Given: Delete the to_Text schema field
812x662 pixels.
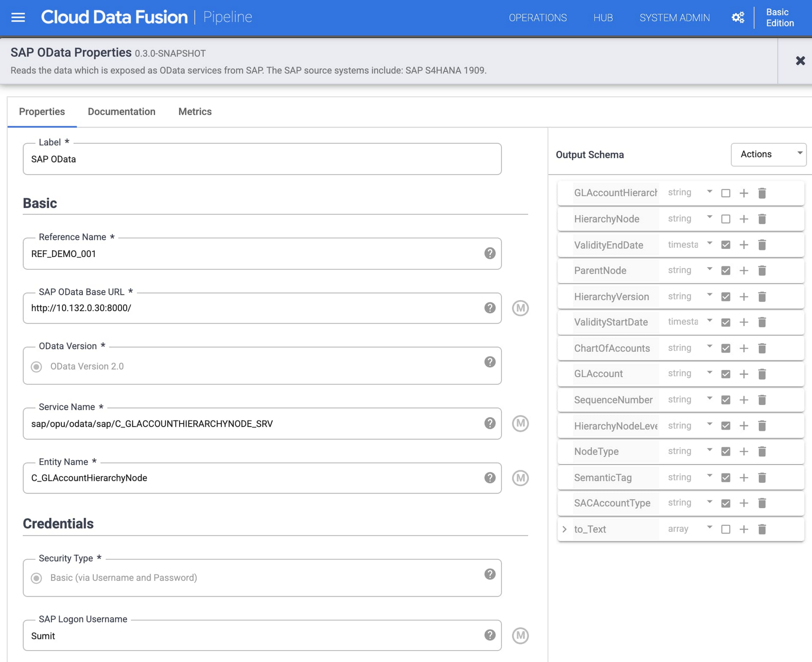Looking at the screenshot, I should pos(762,529).
